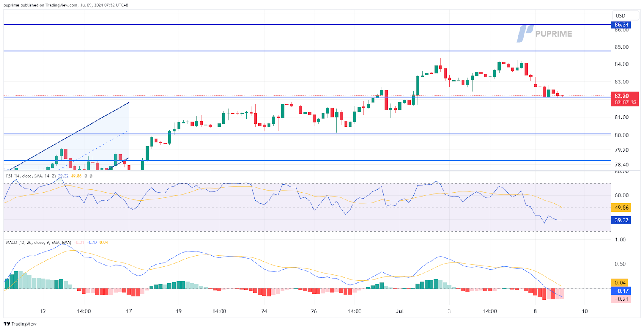
Task: Click the 81.00 price axis value
Action: (621, 118)
